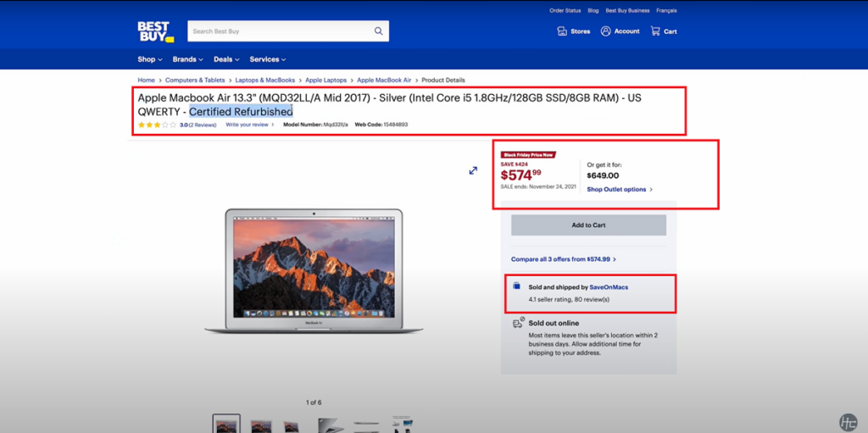868x433 pixels.
Task: Select the third product thumbnail
Action: (292, 425)
